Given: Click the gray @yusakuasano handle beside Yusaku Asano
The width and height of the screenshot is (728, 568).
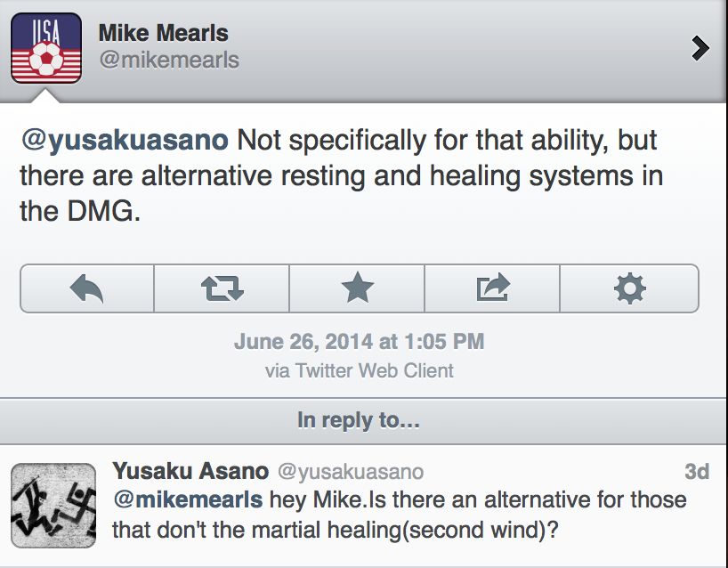Looking at the screenshot, I should 351,472.
